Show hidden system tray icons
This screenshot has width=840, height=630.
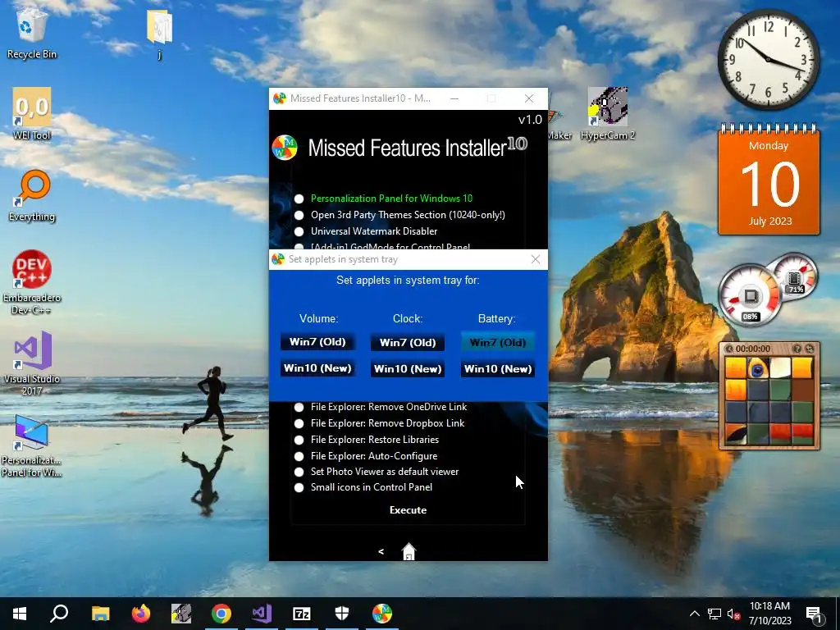tap(694, 614)
